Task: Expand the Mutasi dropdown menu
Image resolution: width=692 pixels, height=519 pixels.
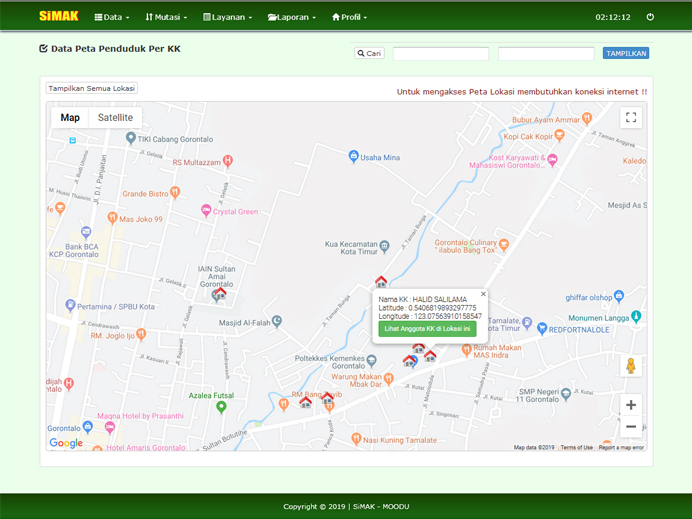Action: tap(166, 17)
